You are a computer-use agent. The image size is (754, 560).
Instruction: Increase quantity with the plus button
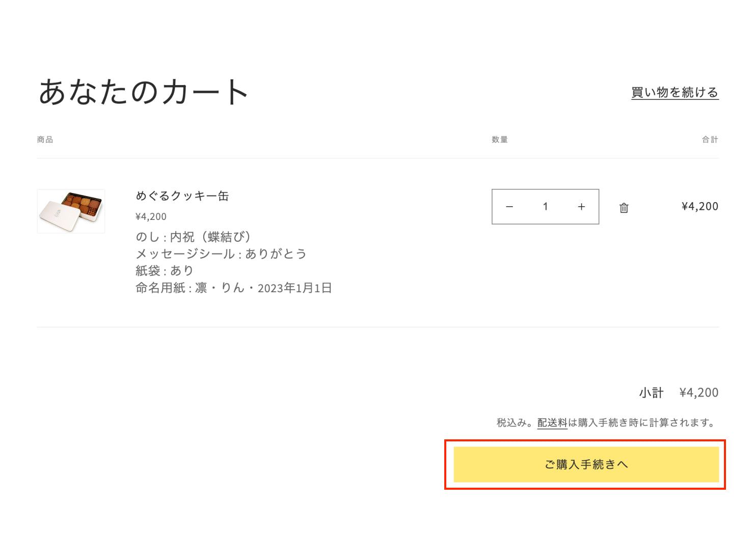click(581, 207)
